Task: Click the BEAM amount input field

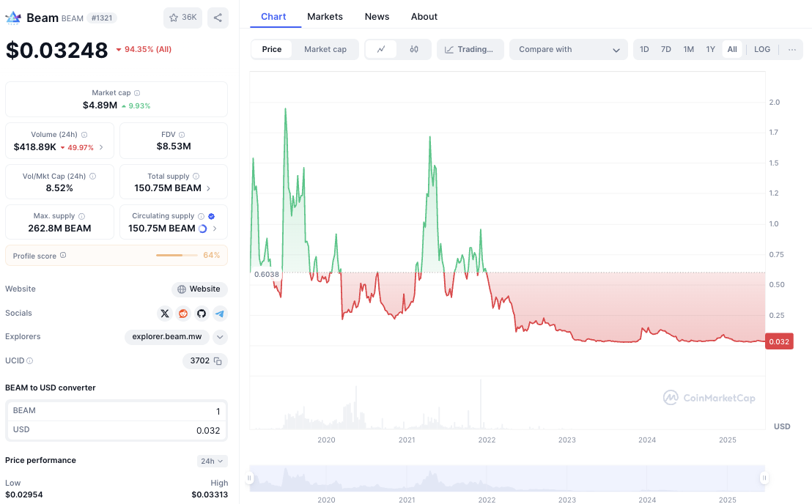Action: (117, 411)
